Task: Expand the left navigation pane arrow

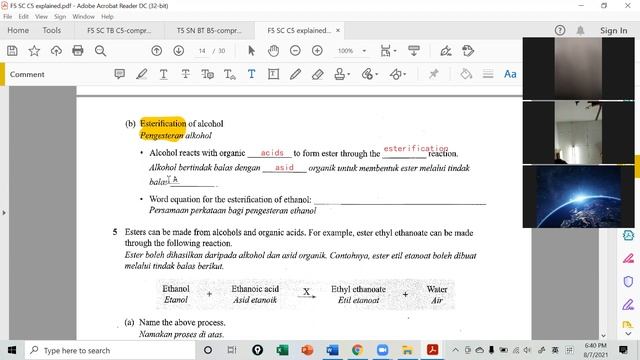Action: pyautogui.click(x=4, y=213)
